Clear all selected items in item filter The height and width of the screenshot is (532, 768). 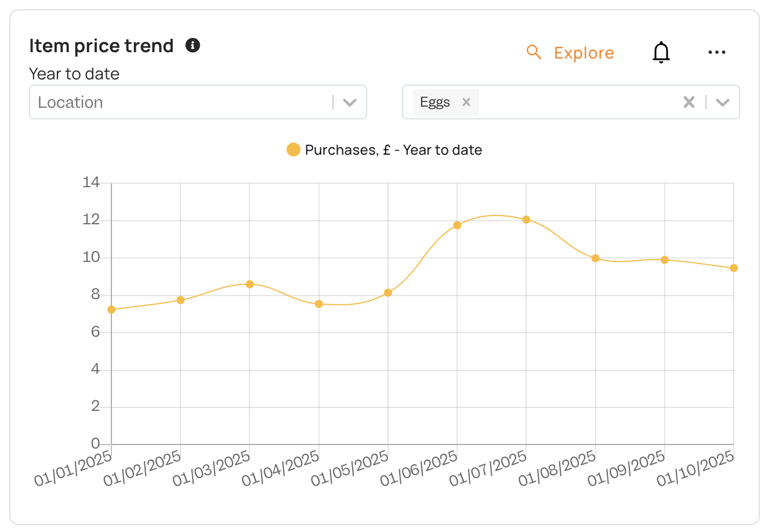689,102
